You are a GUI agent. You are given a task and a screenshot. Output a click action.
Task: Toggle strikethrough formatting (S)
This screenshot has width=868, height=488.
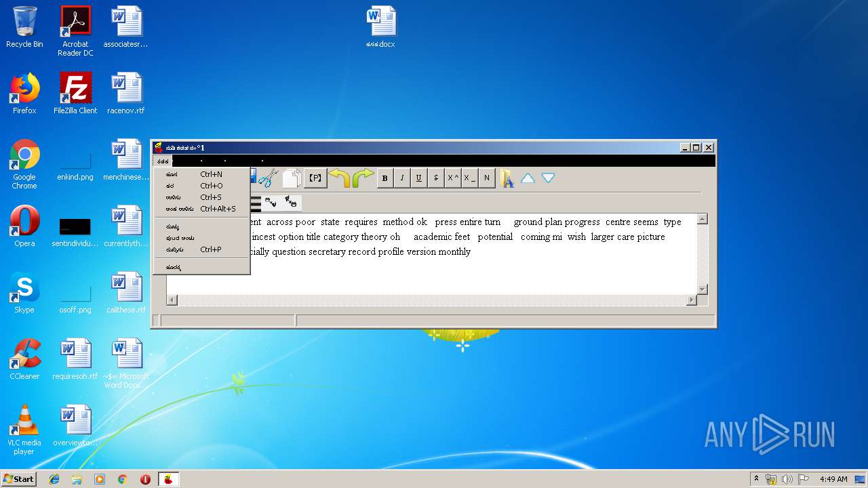point(436,178)
